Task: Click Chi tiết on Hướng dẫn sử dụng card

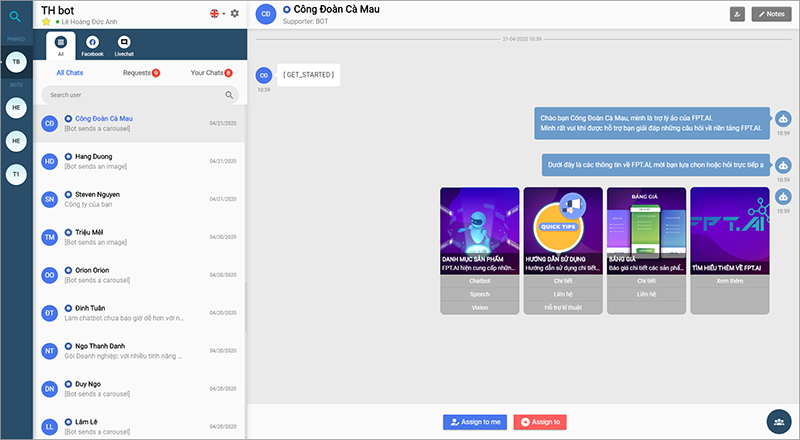Action: pyautogui.click(x=563, y=281)
